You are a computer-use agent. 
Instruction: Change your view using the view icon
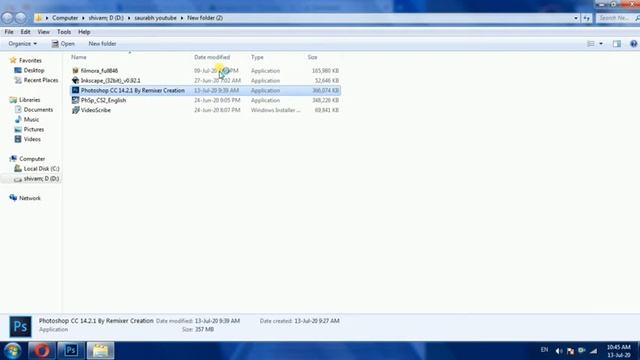tap(591, 44)
